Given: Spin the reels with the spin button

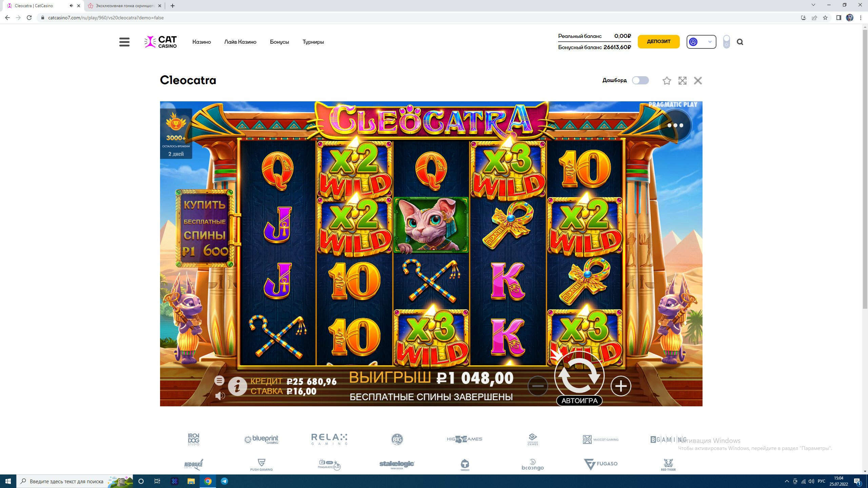Looking at the screenshot, I should coord(579,376).
